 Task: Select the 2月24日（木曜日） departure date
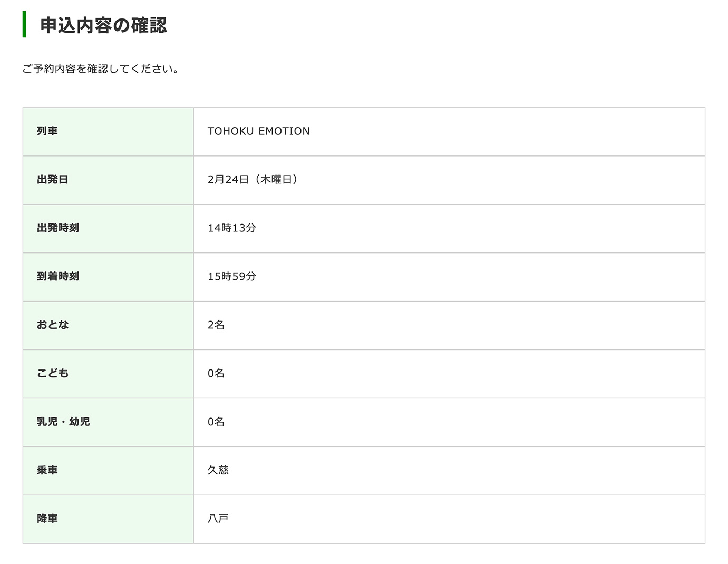coord(253,180)
